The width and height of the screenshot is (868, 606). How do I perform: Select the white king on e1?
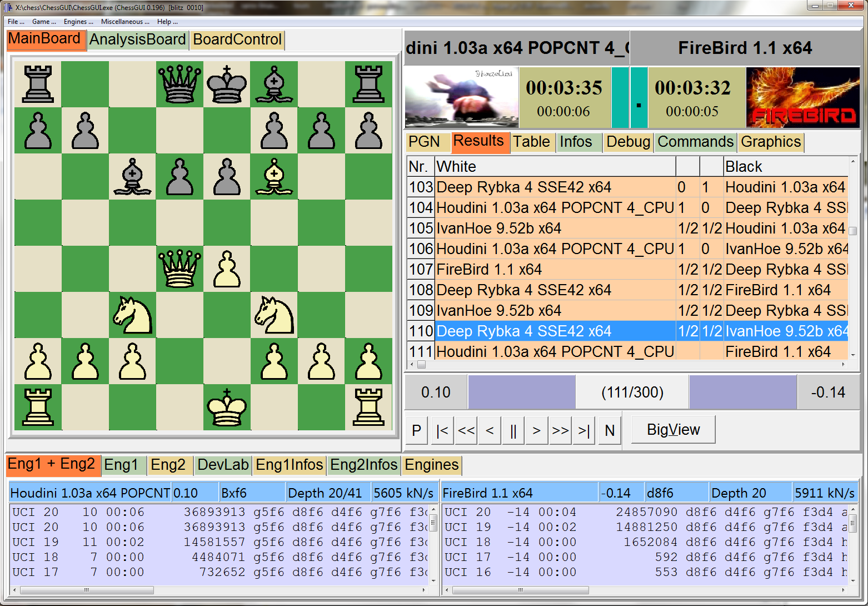pos(227,407)
